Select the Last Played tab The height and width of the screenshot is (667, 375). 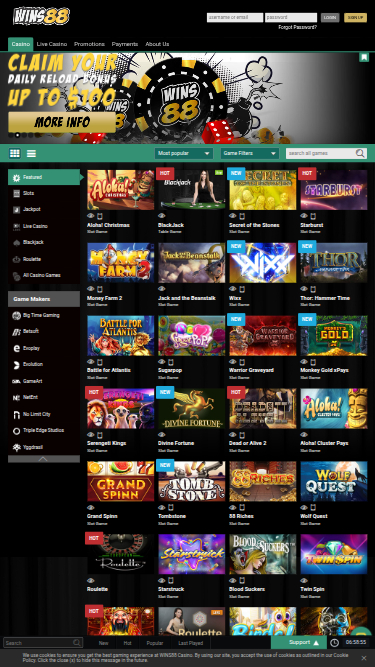190,643
